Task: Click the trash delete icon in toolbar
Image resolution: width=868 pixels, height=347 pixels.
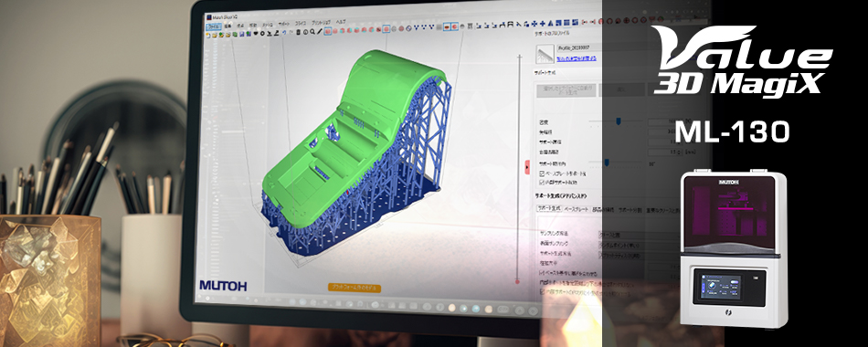Action: pyautogui.click(x=299, y=32)
